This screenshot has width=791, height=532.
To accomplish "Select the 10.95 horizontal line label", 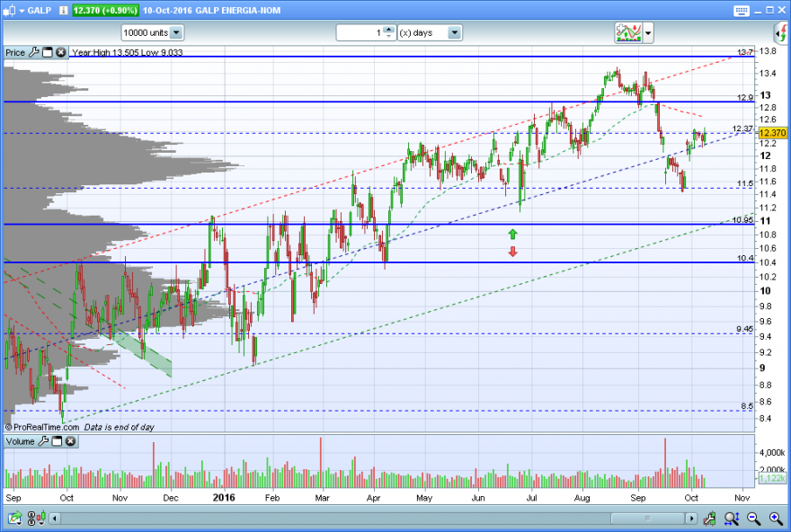I will (x=742, y=220).
